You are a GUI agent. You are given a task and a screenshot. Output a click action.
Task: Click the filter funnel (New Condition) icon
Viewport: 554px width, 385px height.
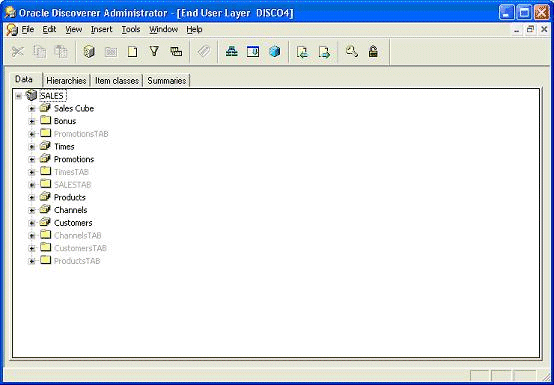click(x=154, y=52)
